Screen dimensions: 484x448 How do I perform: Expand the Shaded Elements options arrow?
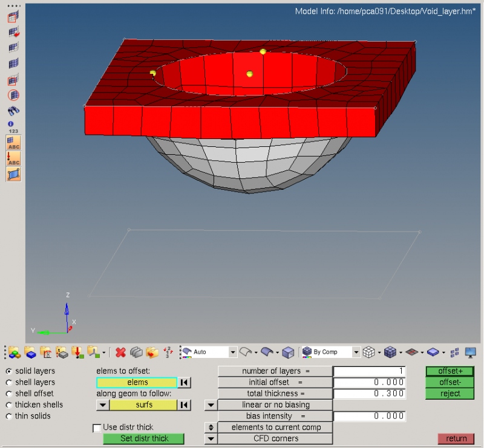point(401,352)
